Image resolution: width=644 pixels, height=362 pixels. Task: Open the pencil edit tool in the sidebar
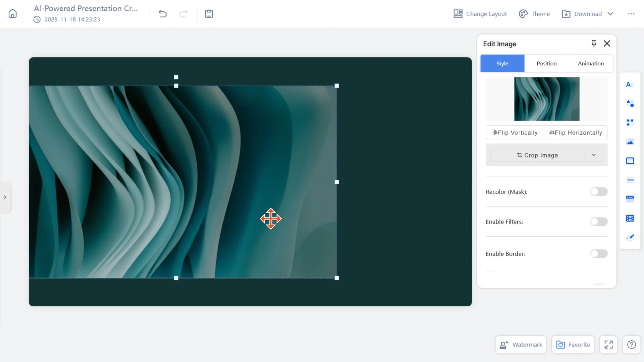tap(630, 237)
